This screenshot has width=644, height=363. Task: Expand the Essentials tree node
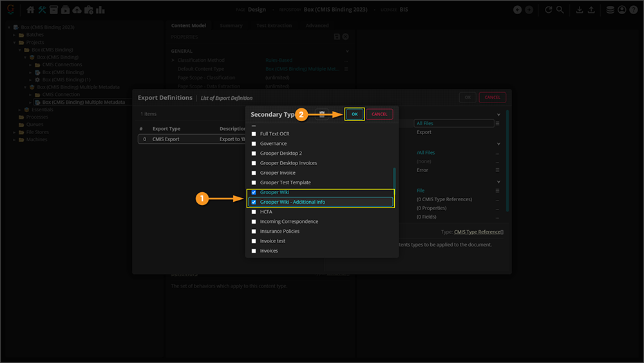pos(19,110)
